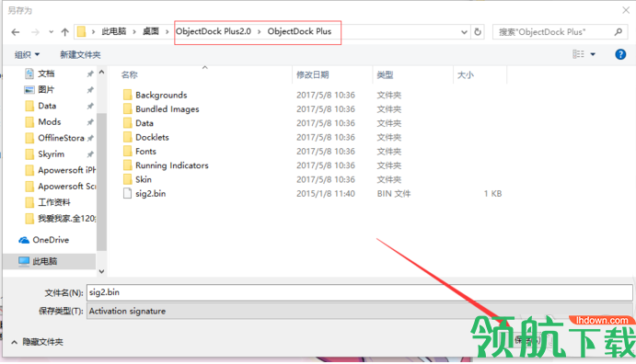The height and width of the screenshot is (364, 636).
Task: Select 文档 in quick access
Action: (46, 74)
